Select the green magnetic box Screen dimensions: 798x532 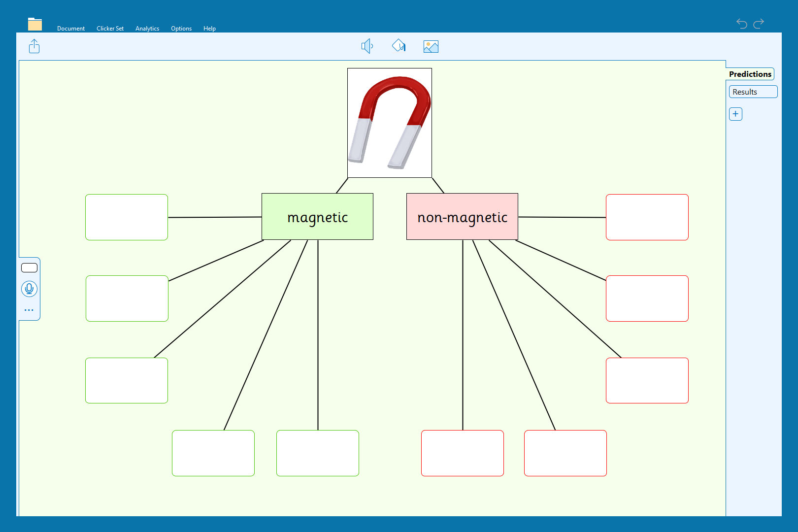pyautogui.click(x=317, y=217)
